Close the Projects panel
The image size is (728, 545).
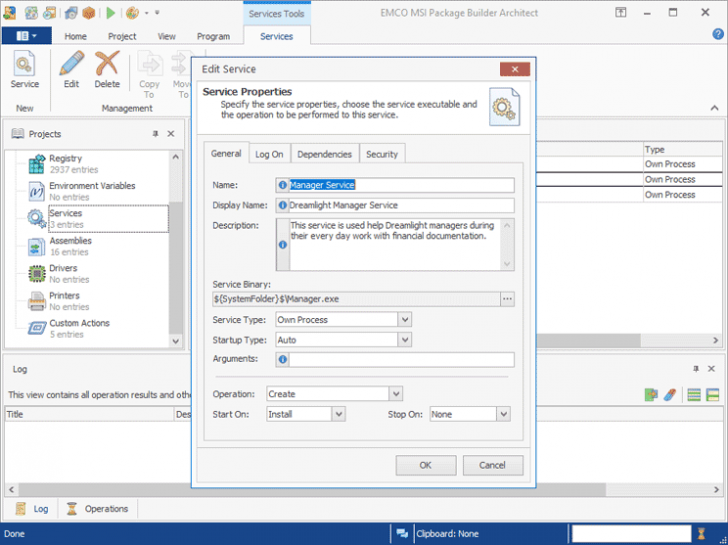(x=171, y=134)
